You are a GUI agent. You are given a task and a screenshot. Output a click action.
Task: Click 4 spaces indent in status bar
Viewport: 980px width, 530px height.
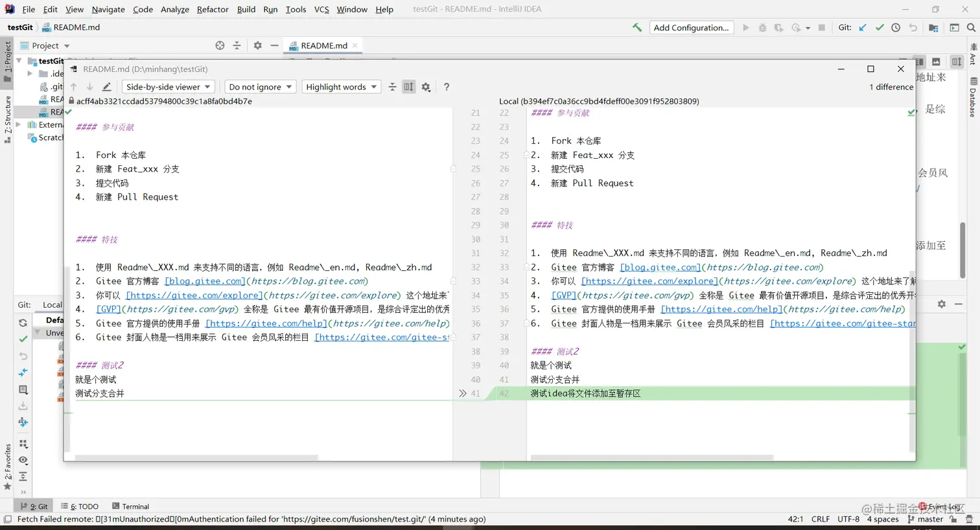pos(883,519)
